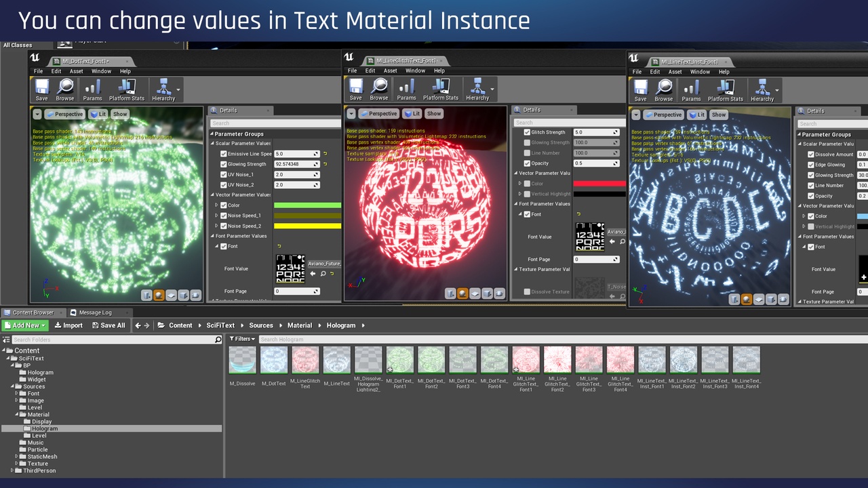Click the Search Hologram assets field

click(563, 339)
